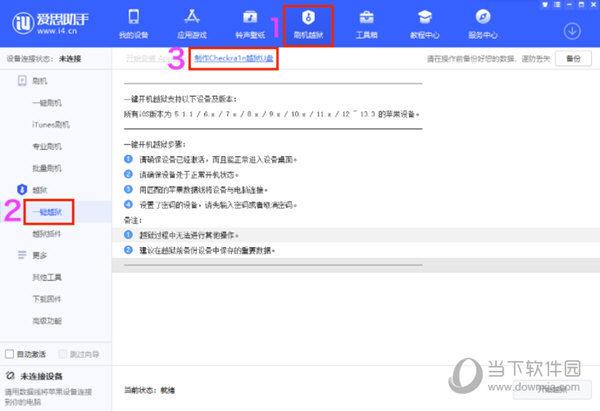Select 下载固件 in the sidebar
600x411 pixels.
point(47,299)
